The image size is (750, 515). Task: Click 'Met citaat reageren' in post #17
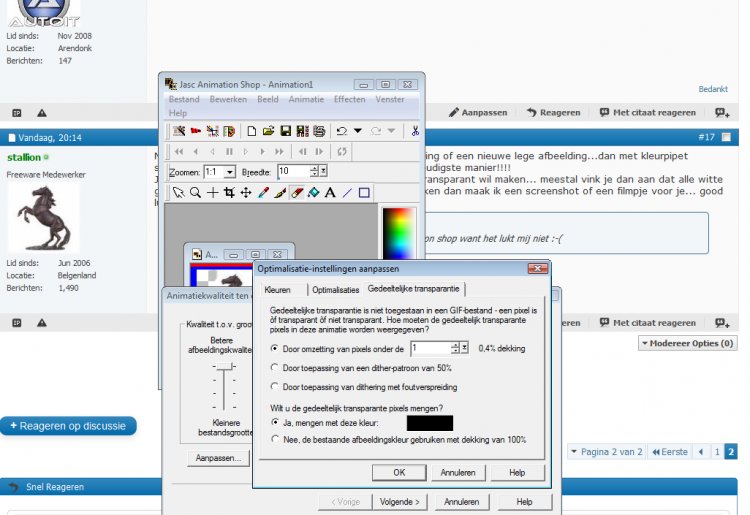[648, 323]
